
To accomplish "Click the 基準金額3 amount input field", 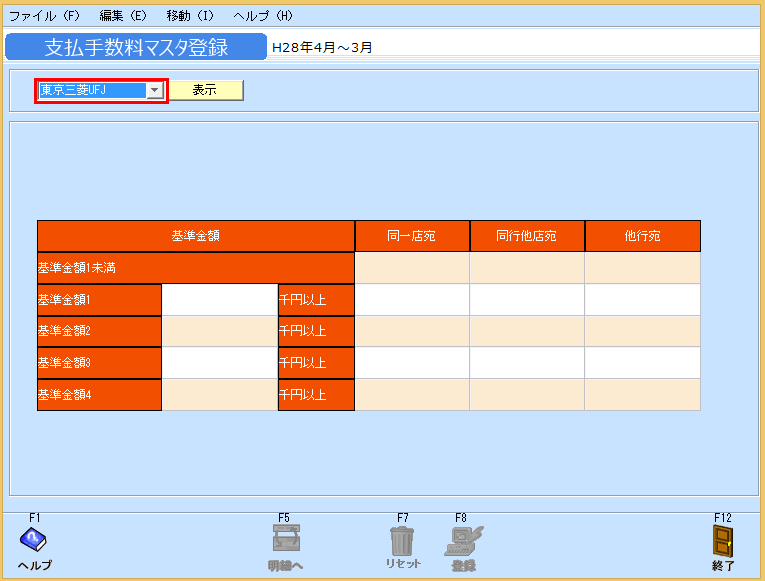I will (219, 363).
